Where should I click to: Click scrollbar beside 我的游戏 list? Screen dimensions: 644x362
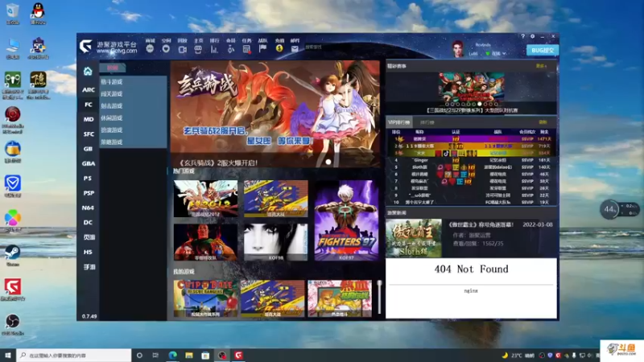pos(379,297)
